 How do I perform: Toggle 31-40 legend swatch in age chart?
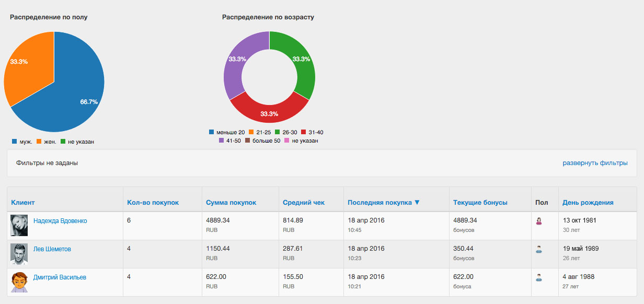[304, 132]
